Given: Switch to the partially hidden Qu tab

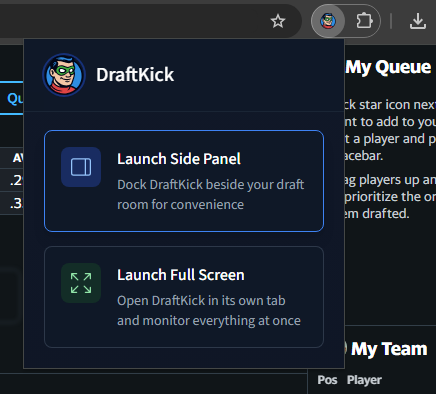Looking at the screenshot, I should 12,98.
